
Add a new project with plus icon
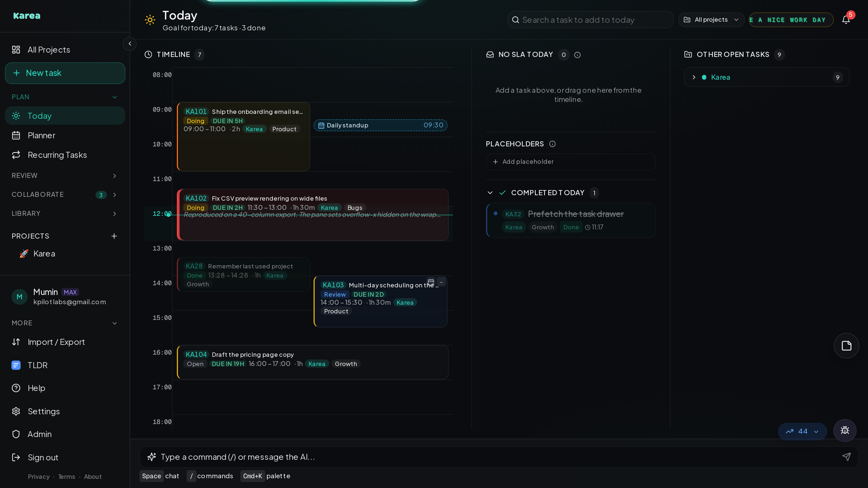[x=114, y=236]
